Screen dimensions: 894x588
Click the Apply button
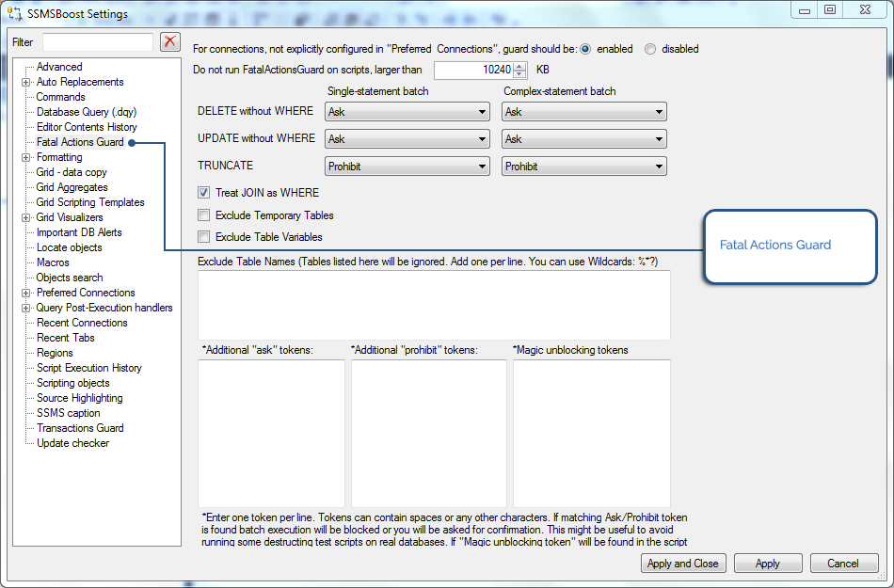click(x=767, y=564)
